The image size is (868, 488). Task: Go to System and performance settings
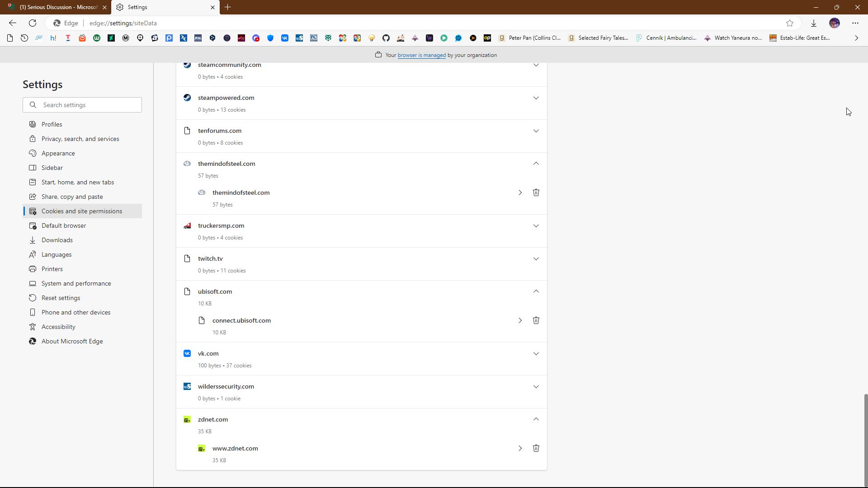click(76, 283)
